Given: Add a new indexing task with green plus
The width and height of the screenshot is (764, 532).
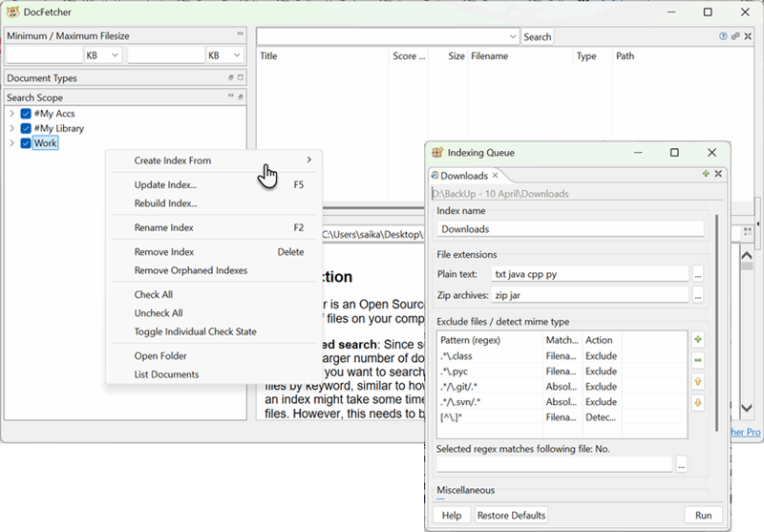Looking at the screenshot, I should pyautogui.click(x=706, y=174).
